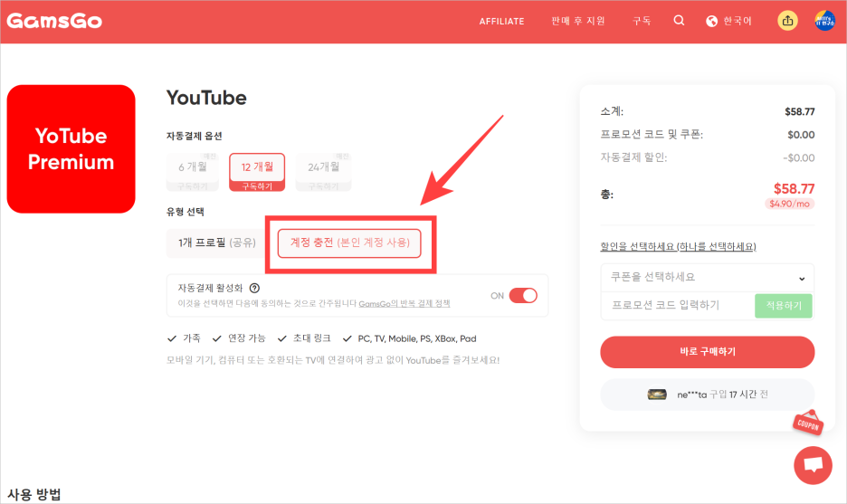
Task: Click the YouTube Premium product tile
Action: pos(71,149)
